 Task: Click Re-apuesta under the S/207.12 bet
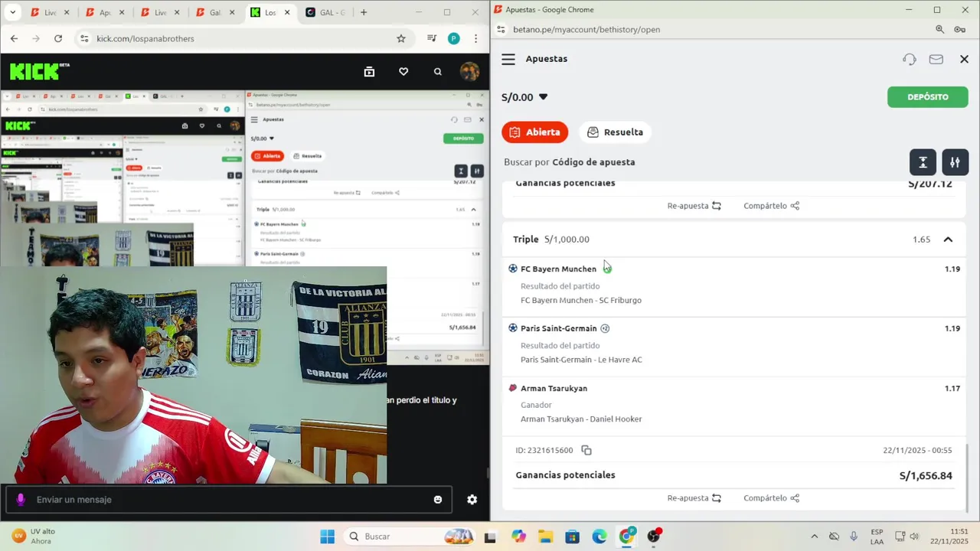694,206
